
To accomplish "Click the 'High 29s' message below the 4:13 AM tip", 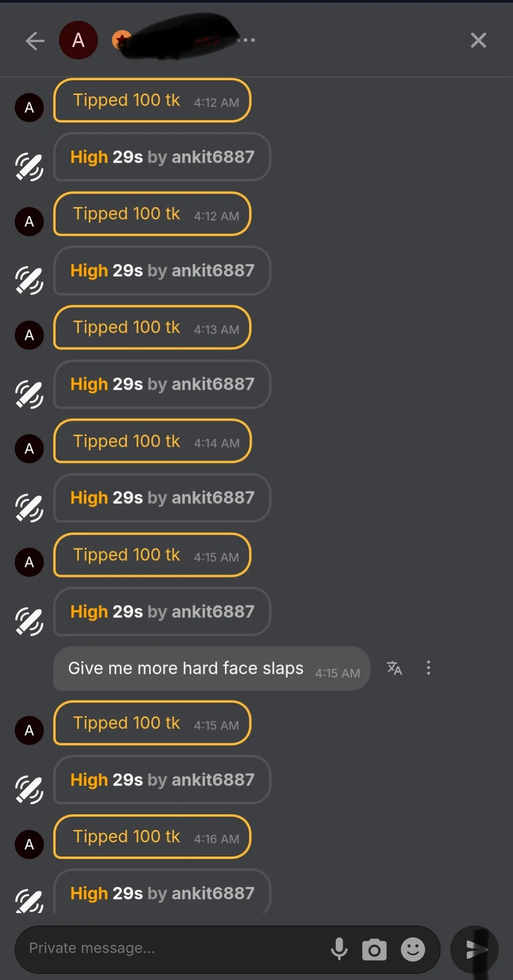I will (162, 384).
